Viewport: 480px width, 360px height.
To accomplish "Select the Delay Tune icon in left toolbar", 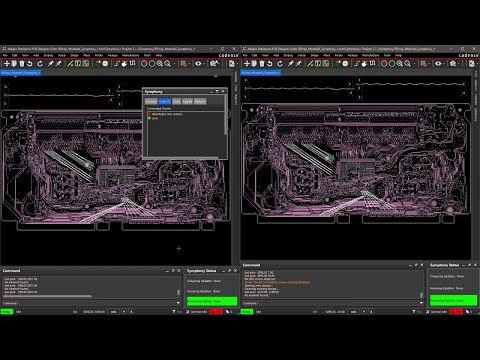I will point(132,63).
